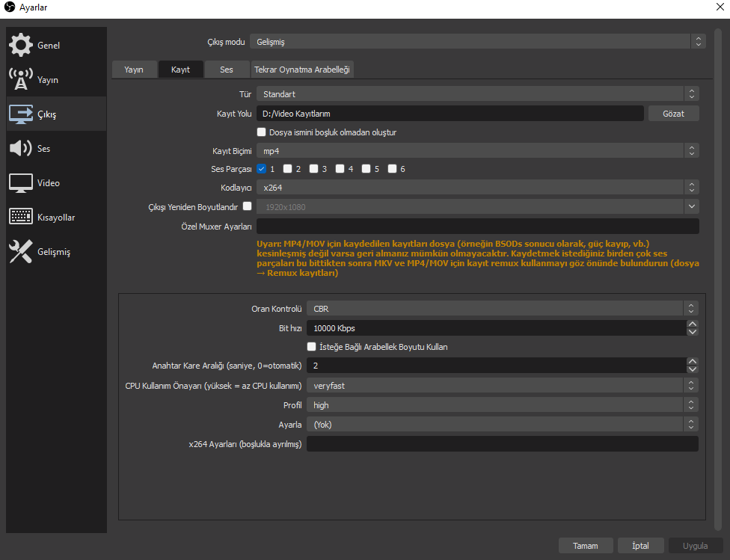Screen dimensions: 730x560
Task: Open the Ses speaker icon section
Action: (20, 148)
